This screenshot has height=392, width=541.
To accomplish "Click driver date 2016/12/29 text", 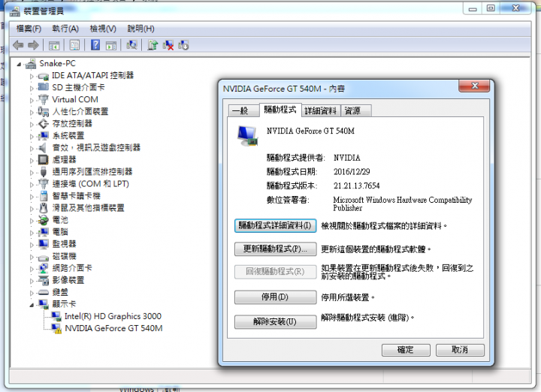I will 352,172.
